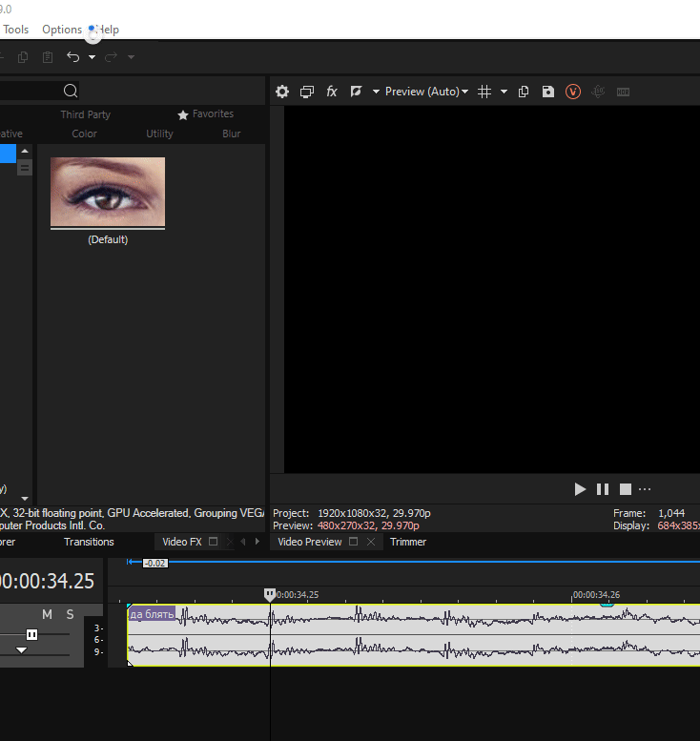
Task: Toggle the orange circled V preview button
Action: tap(573, 92)
